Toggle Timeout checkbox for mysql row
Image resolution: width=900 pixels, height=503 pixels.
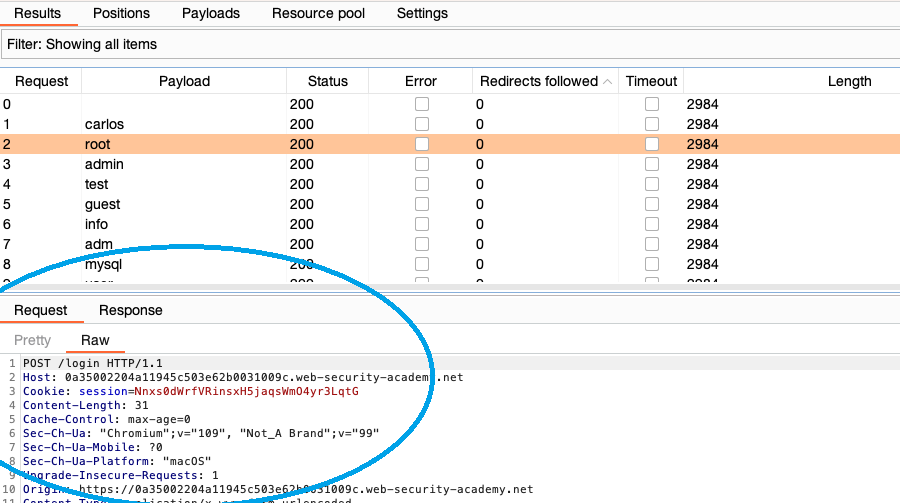[x=651, y=264]
